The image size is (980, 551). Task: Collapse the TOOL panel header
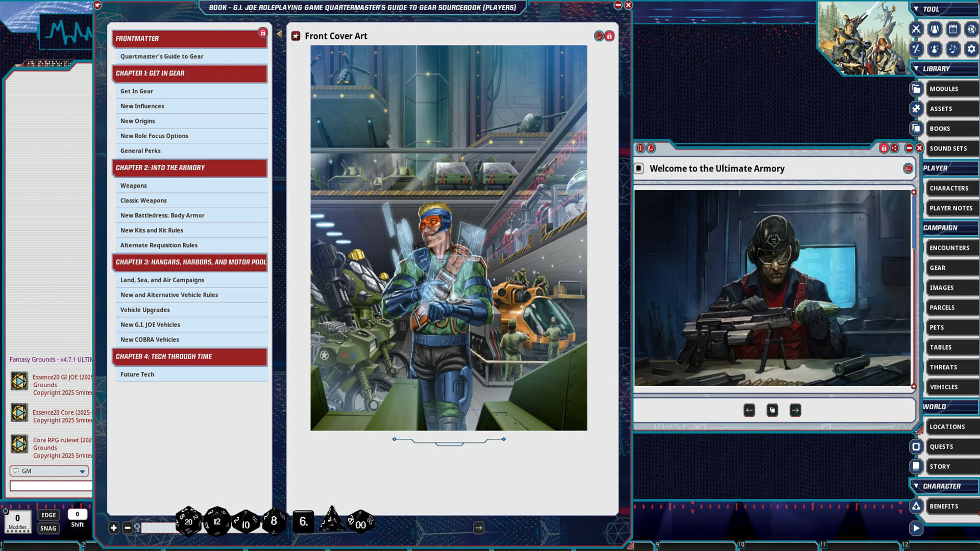pyautogui.click(x=917, y=9)
